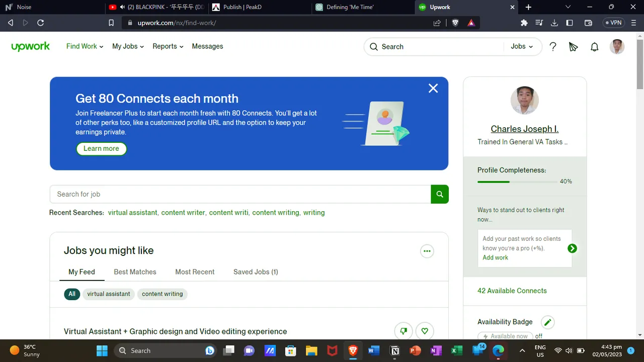The image size is (644, 362).
Task: Select the content writing filter chip
Action: (162, 294)
